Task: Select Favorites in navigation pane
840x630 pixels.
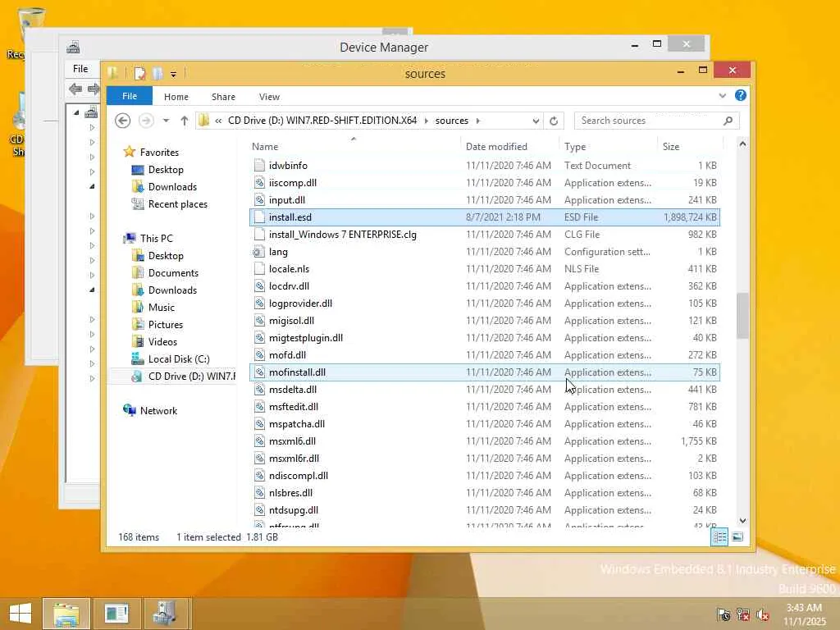Action: coord(159,152)
